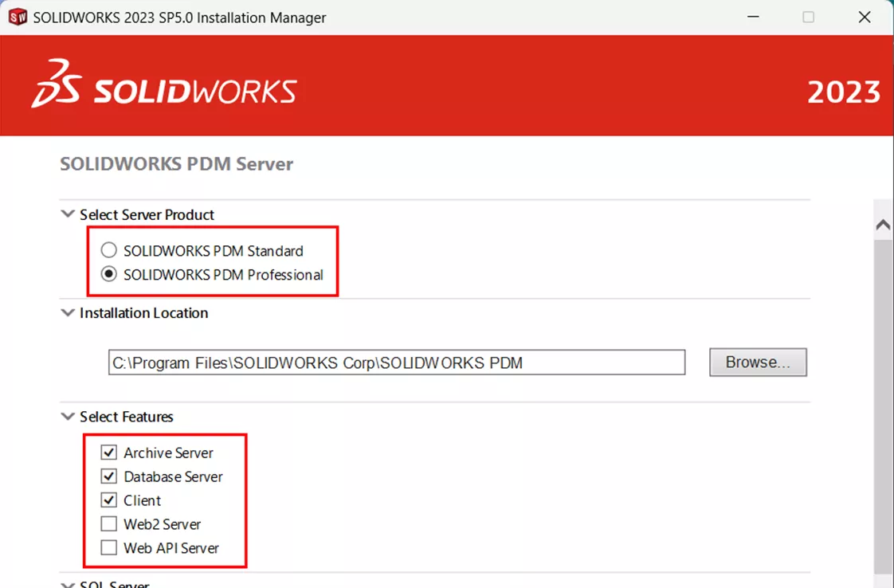The width and height of the screenshot is (894, 588).
Task: Click the Browse button for install path
Action: [758, 363]
